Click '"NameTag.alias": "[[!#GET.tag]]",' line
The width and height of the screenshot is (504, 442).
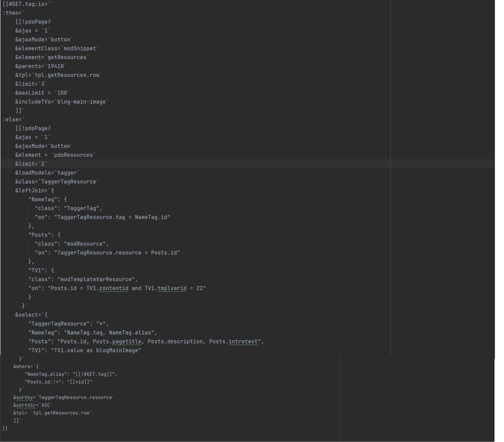click(x=71, y=374)
